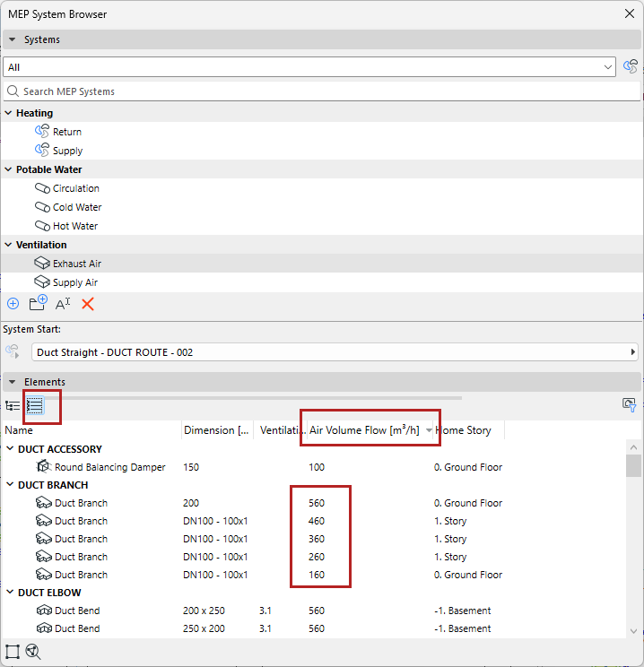Screen dimensions: 644x667
Task: Collapse the DUCT ELBOW group
Action: [x=10, y=592]
